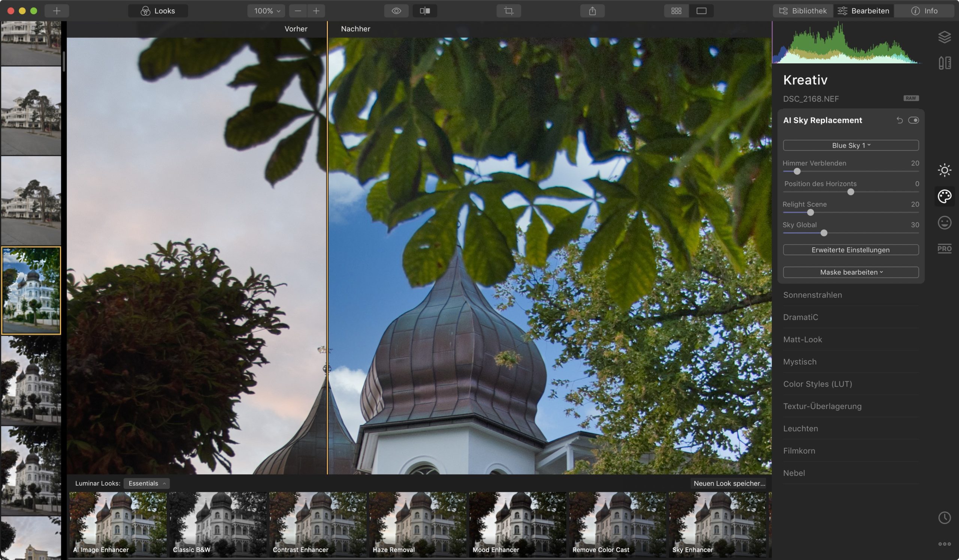The height and width of the screenshot is (560, 959).
Task: Open the Essentials looks category dropdown
Action: [146, 483]
